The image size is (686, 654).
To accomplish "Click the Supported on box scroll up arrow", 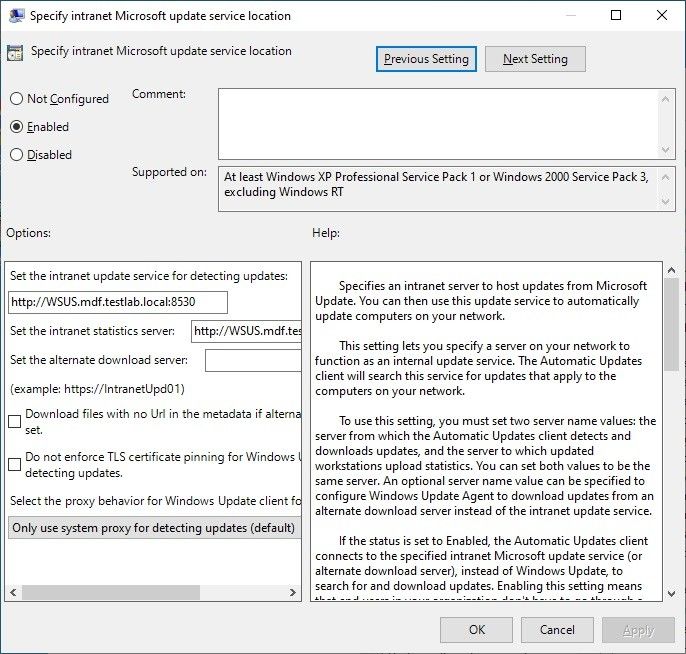I will (665, 177).
